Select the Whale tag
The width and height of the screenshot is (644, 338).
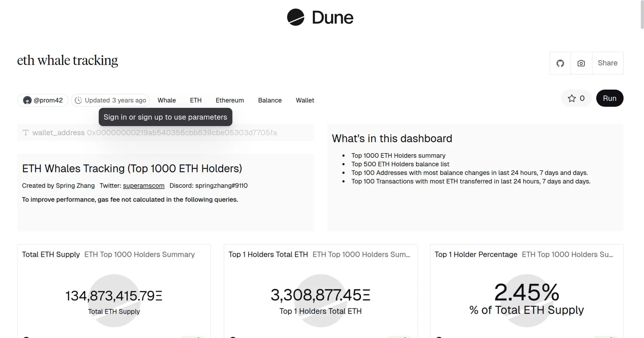point(167,100)
